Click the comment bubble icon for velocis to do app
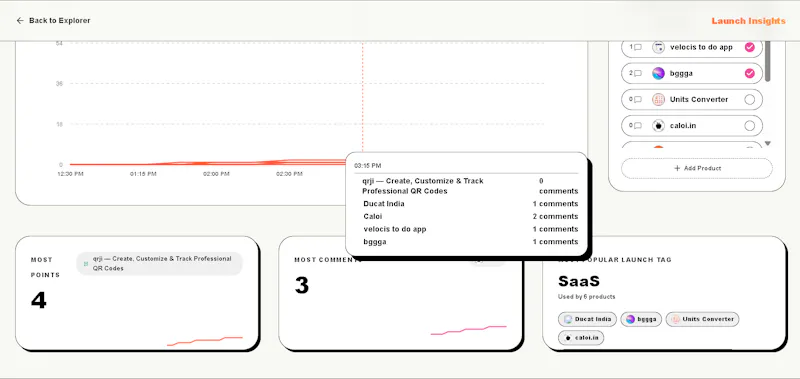Viewport: 800px width, 379px height. pos(638,47)
